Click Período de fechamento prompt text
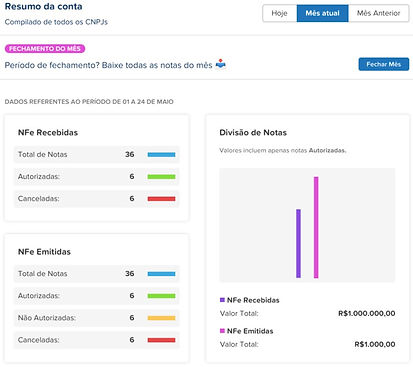The image size is (413, 367). pyautogui.click(x=108, y=65)
